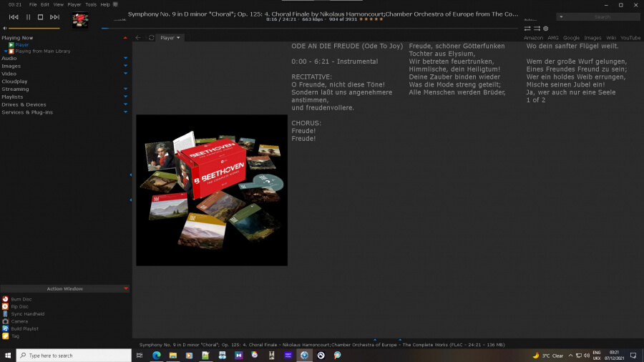Skip to the previous track
Image resolution: width=644 pixels, height=362 pixels.
coord(14,17)
